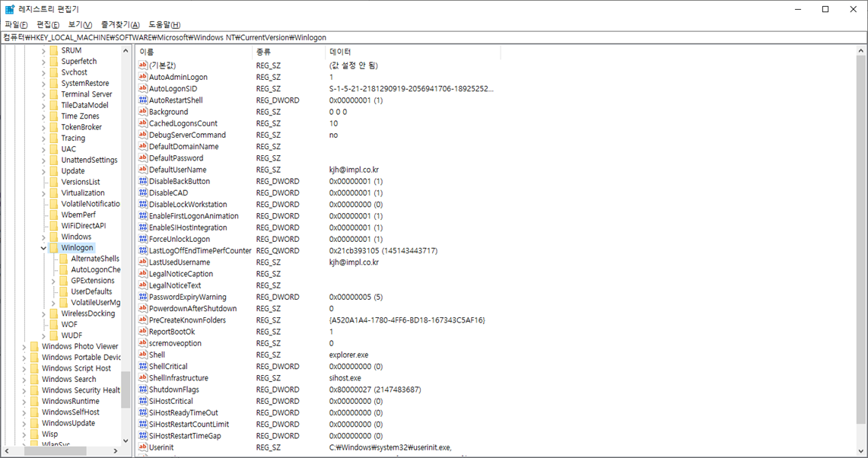Select the DisableLockWorkstation value name

[x=188, y=205]
